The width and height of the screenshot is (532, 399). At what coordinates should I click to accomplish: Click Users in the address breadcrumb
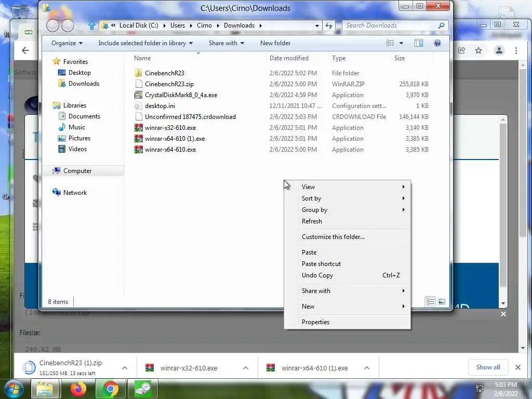click(178, 25)
